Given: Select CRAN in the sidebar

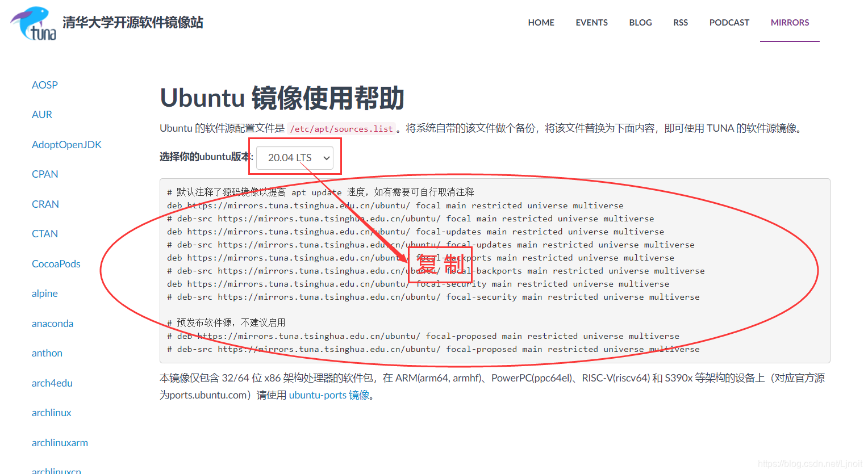Looking at the screenshot, I should pos(45,204).
